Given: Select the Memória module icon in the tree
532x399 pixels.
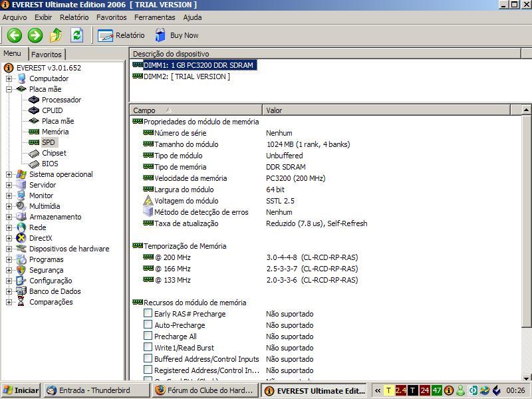Looking at the screenshot, I should coord(34,132).
